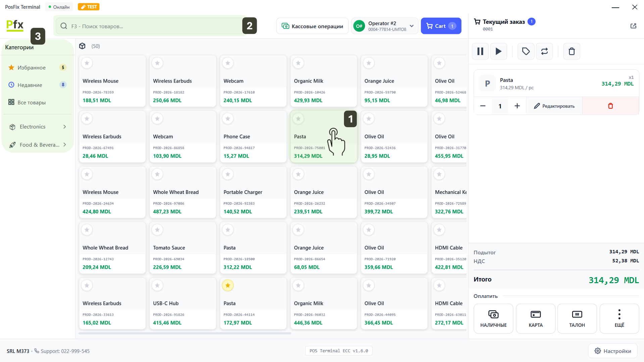Toggle favorite star on Organic Milk 429,93

[x=298, y=63]
